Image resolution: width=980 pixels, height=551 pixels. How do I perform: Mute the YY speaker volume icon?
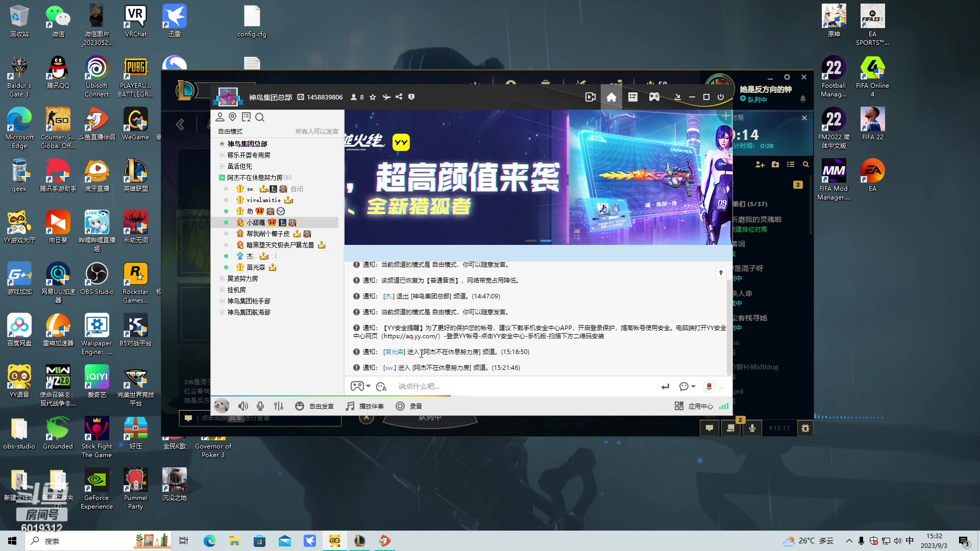243,406
